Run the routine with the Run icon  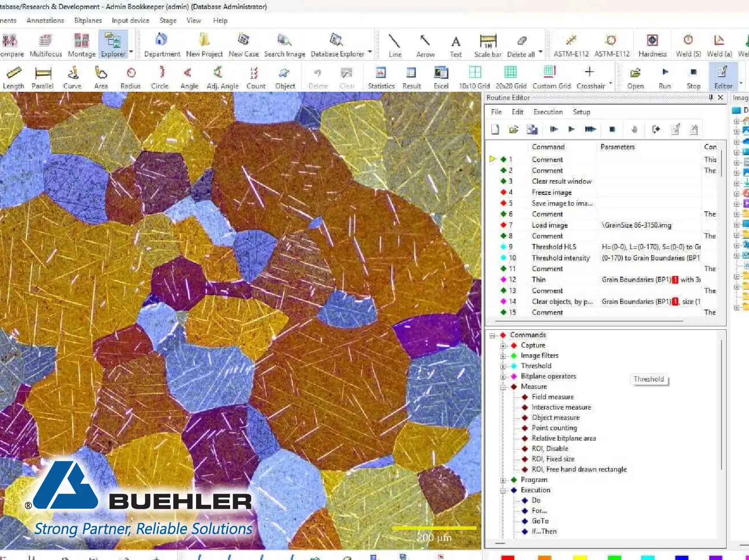coord(665,77)
